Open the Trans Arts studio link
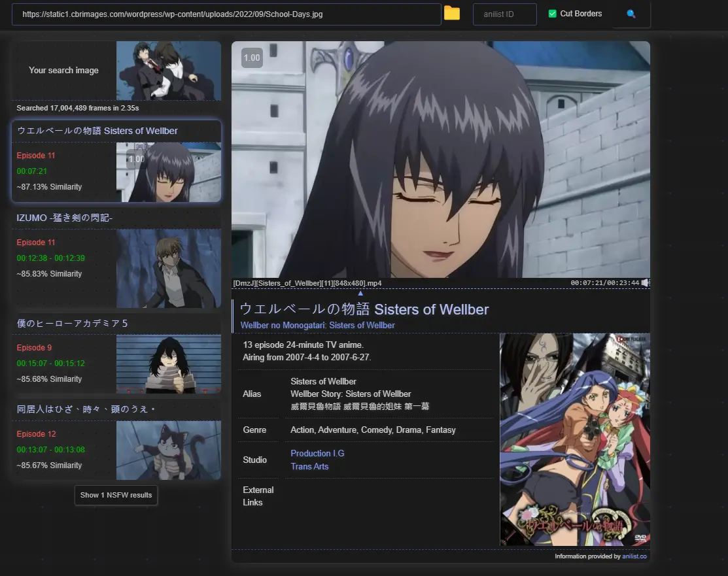This screenshot has height=576, width=728. (x=309, y=466)
